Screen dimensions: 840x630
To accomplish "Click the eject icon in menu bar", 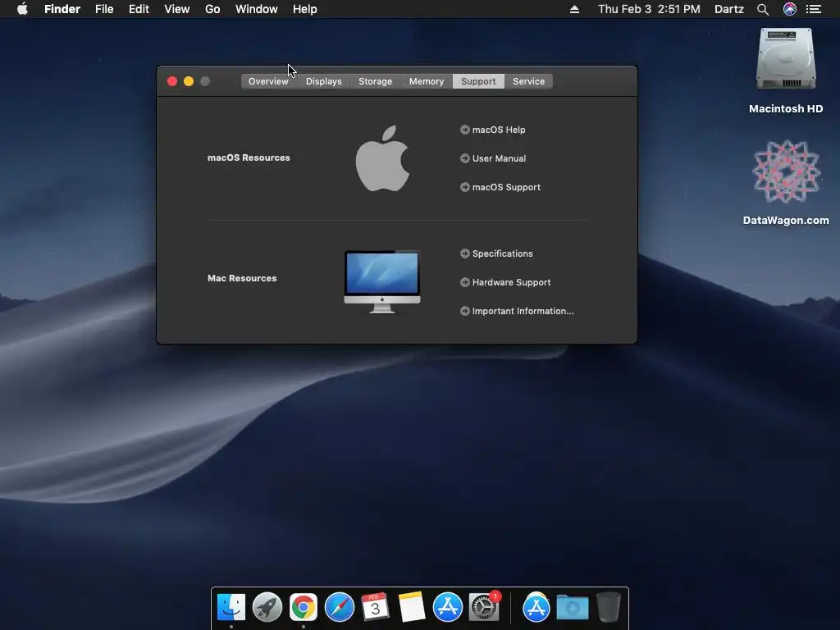I will [x=574, y=9].
